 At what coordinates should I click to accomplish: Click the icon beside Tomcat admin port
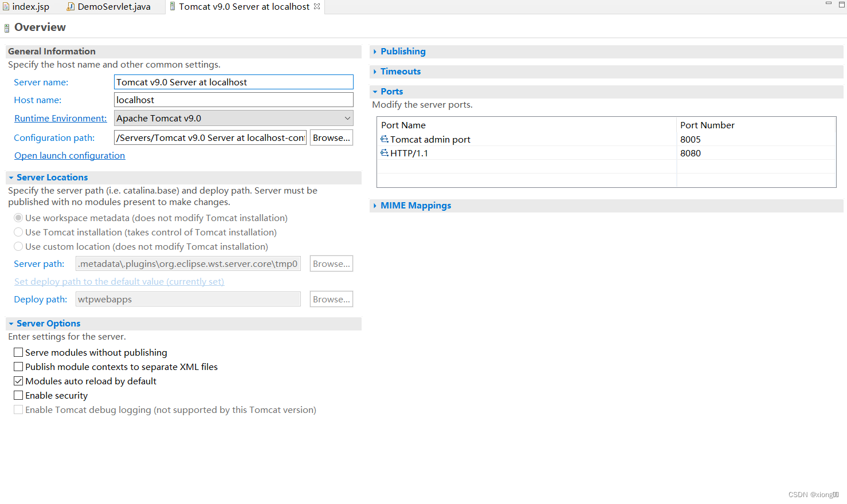tap(385, 139)
